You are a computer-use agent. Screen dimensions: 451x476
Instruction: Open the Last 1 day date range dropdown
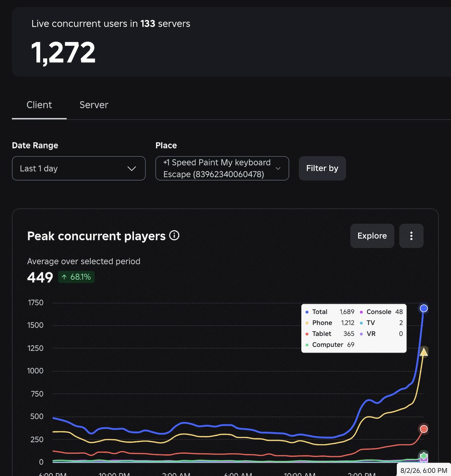coord(79,168)
